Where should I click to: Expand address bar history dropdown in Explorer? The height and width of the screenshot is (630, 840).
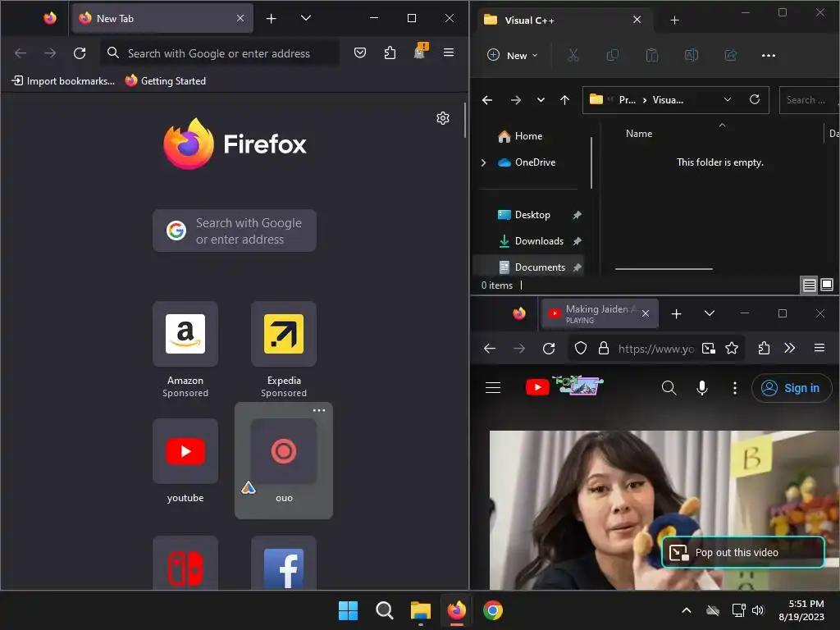point(728,99)
